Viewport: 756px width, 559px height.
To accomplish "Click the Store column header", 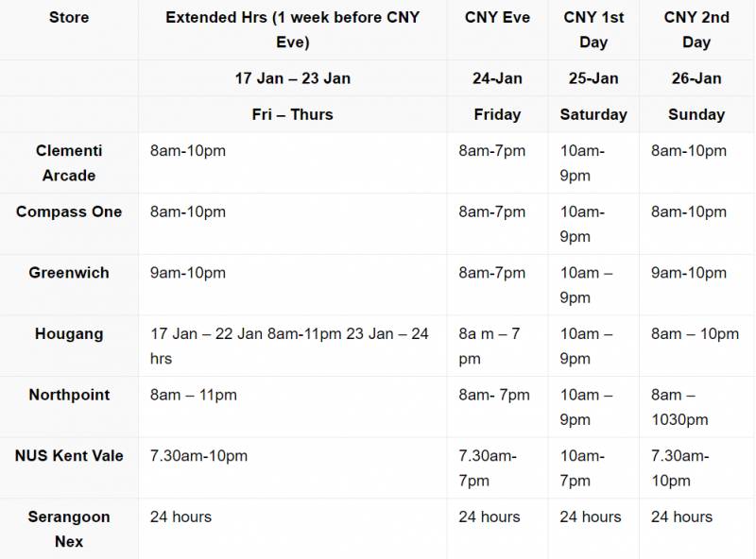I will (69, 18).
